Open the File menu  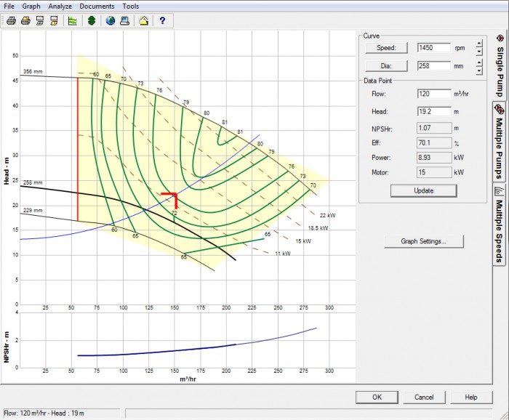[9, 6]
